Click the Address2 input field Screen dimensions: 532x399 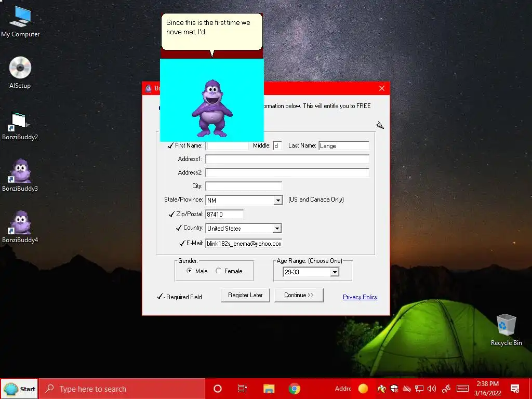pos(287,172)
